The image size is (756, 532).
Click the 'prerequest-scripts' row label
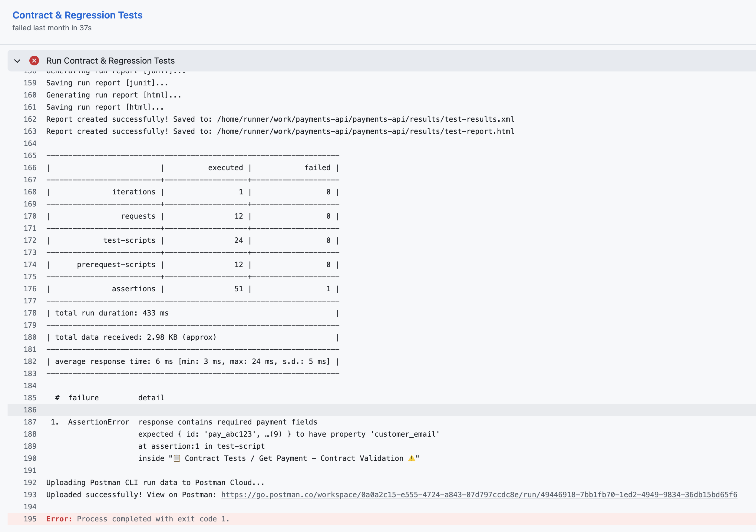[x=116, y=265]
